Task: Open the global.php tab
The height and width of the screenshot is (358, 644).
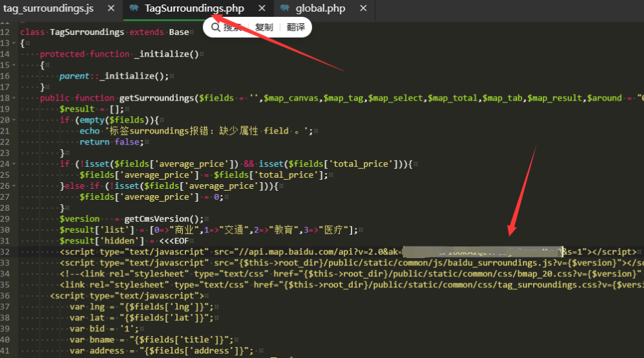Action: tap(320, 8)
